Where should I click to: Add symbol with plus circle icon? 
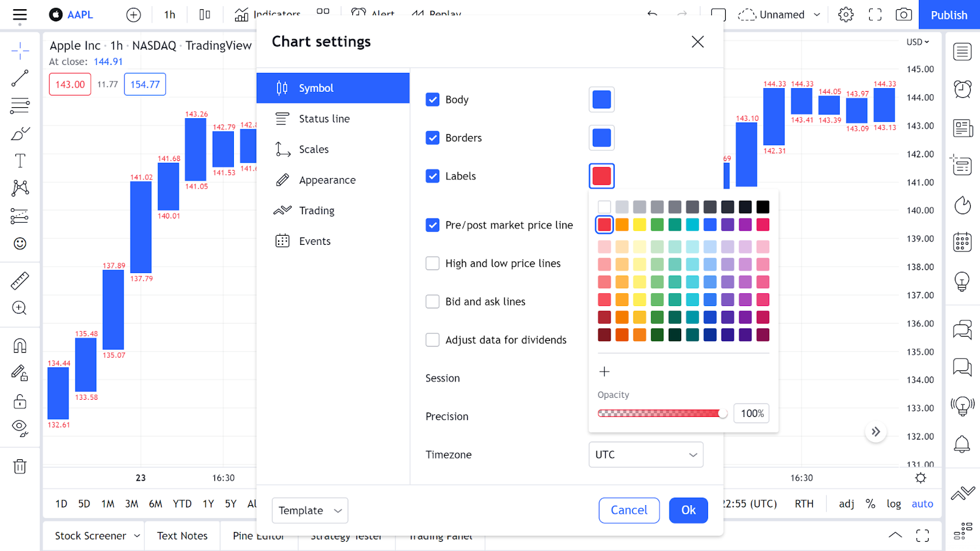(x=134, y=15)
